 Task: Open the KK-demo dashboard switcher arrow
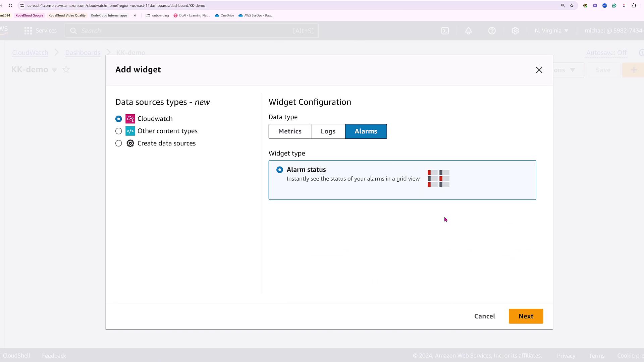tap(54, 70)
